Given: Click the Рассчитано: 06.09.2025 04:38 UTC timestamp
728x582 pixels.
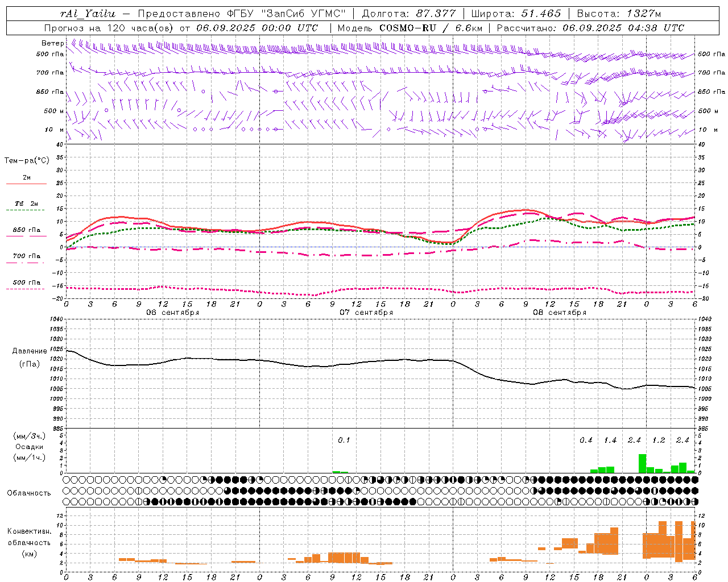Looking at the screenshot, I should (x=590, y=28).
